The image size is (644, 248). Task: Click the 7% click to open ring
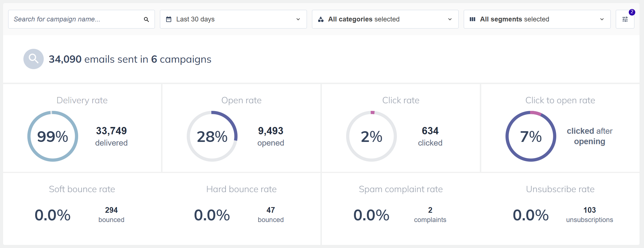click(531, 136)
